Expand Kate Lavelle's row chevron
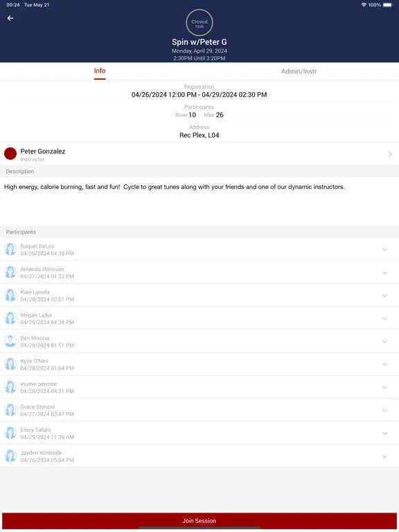Image resolution: width=399 pixels, height=532 pixels. [x=384, y=296]
